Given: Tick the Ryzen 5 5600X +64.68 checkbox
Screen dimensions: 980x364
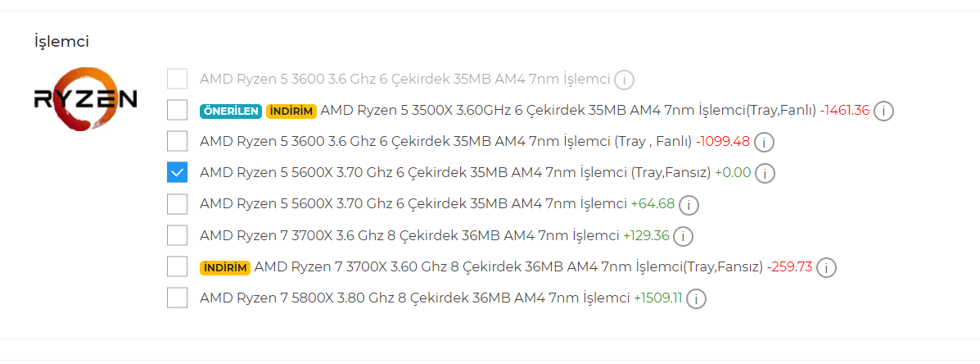Looking at the screenshot, I should tap(177, 204).
